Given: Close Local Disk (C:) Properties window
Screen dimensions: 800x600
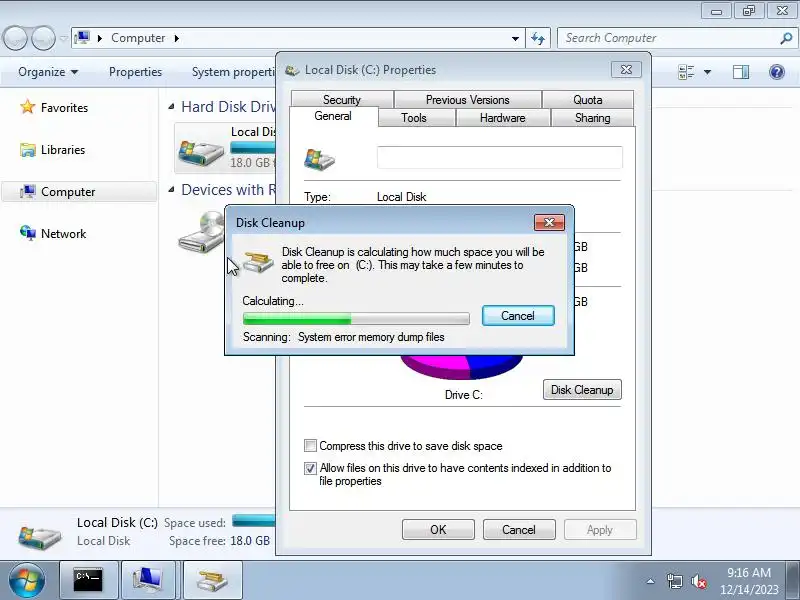Looking at the screenshot, I should point(626,70).
